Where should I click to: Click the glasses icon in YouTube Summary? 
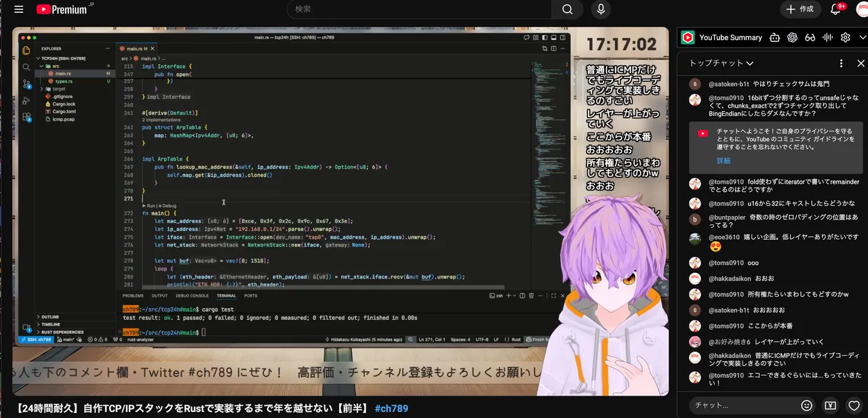[810, 38]
